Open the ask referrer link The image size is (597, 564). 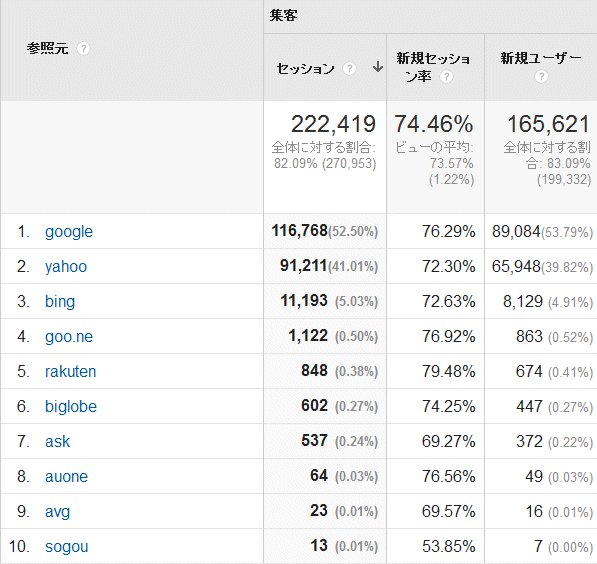[57, 442]
